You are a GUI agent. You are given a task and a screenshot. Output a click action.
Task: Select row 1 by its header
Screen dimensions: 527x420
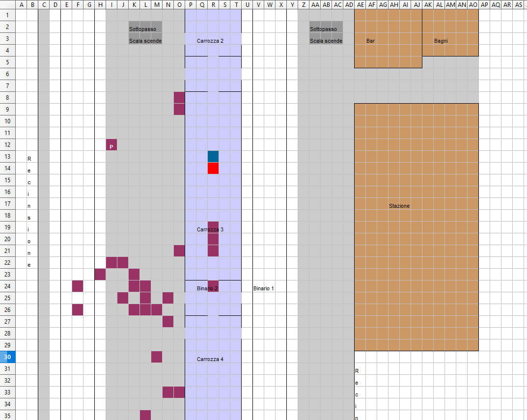(x=8, y=15)
